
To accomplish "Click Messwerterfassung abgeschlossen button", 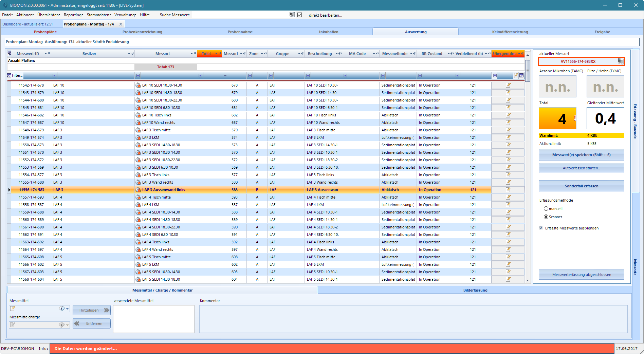I will pos(581,275).
